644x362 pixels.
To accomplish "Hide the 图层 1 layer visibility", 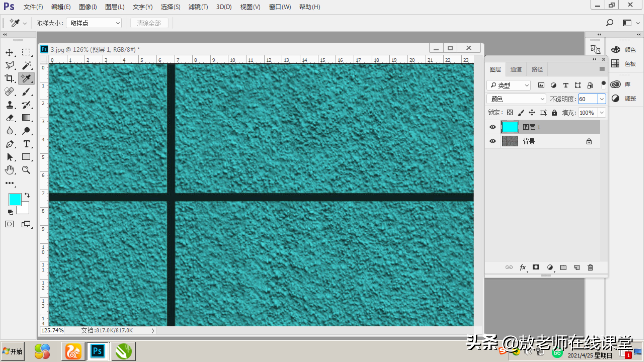I will [x=492, y=127].
